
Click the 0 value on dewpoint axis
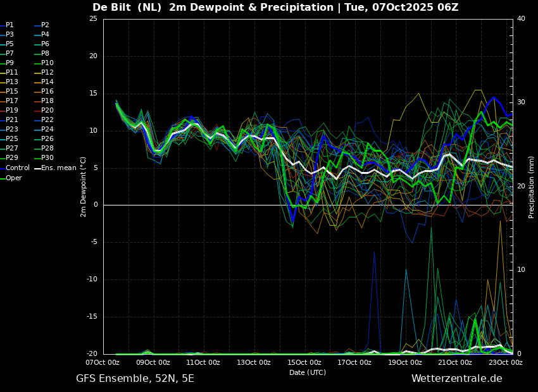coord(96,205)
